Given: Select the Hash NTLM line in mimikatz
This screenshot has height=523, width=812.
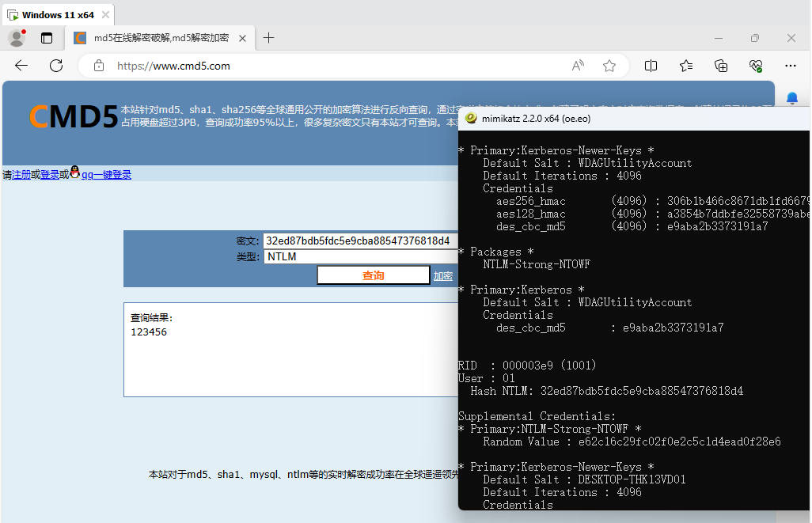Looking at the screenshot, I should [x=606, y=391].
